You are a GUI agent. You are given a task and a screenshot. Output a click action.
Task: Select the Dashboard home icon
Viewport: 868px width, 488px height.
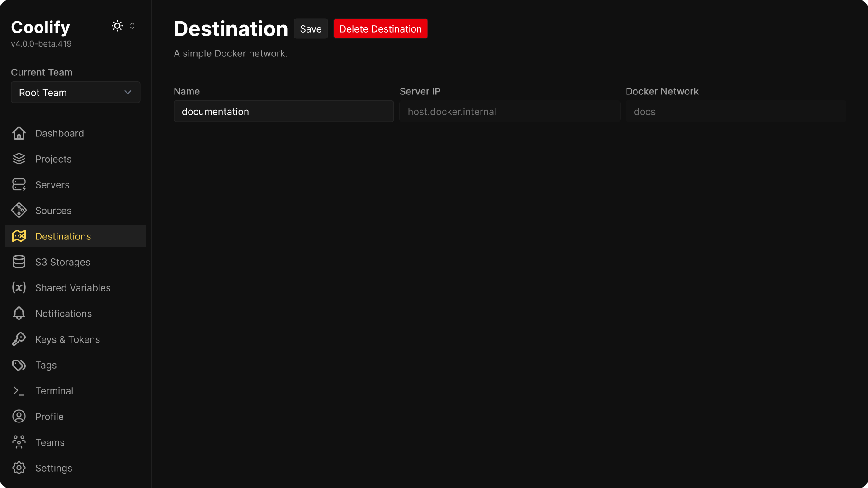[19, 133]
